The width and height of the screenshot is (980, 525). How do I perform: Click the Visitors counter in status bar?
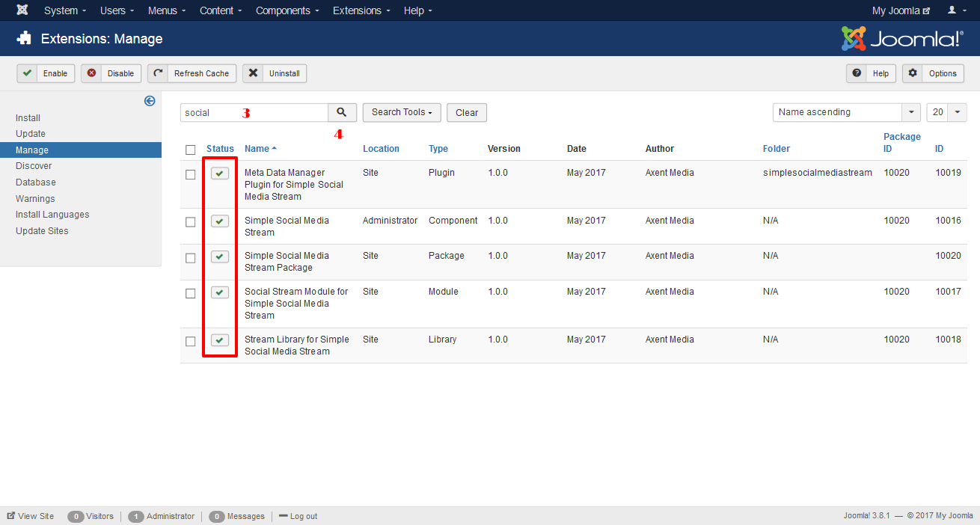coord(91,516)
